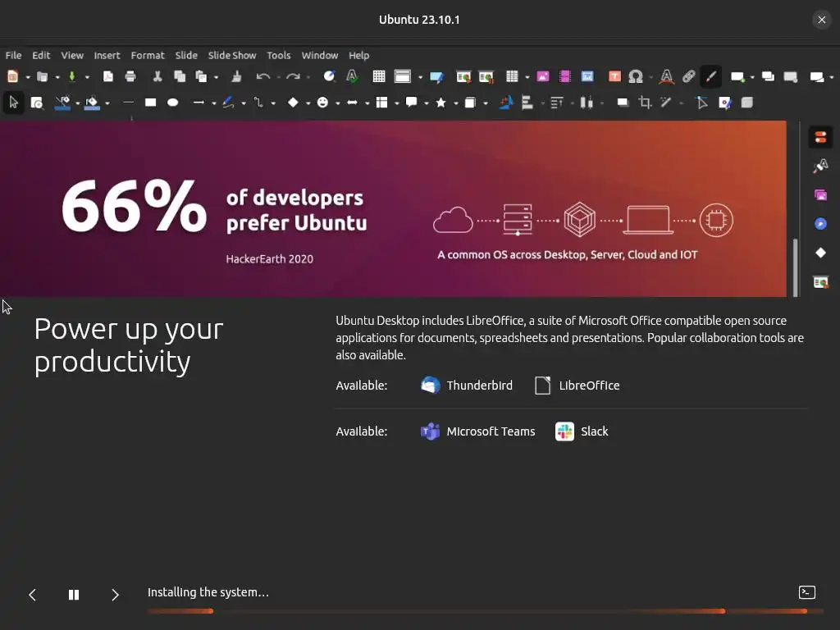Select the Rectangle shape tool
The height and width of the screenshot is (630, 840).
click(151, 103)
